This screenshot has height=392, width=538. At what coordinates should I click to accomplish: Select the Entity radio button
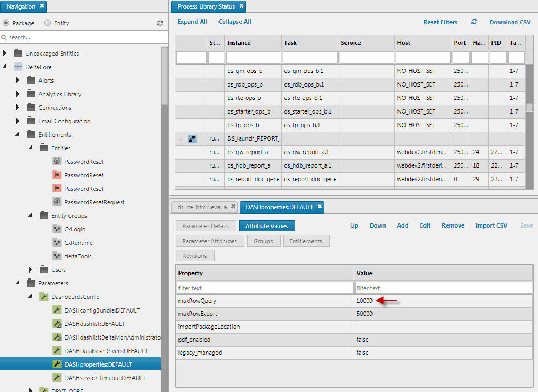[x=48, y=23]
